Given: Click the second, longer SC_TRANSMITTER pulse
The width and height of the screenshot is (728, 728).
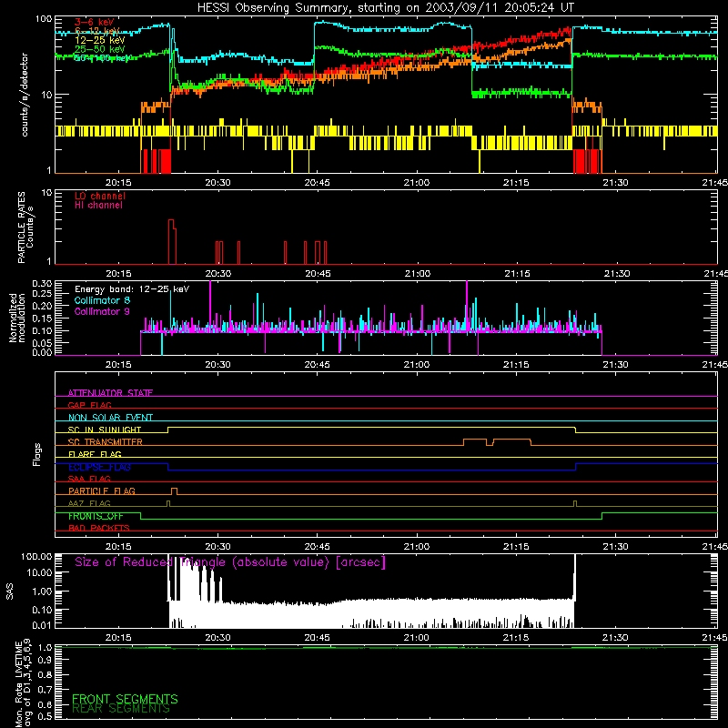Looking at the screenshot, I should (x=511, y=441).
